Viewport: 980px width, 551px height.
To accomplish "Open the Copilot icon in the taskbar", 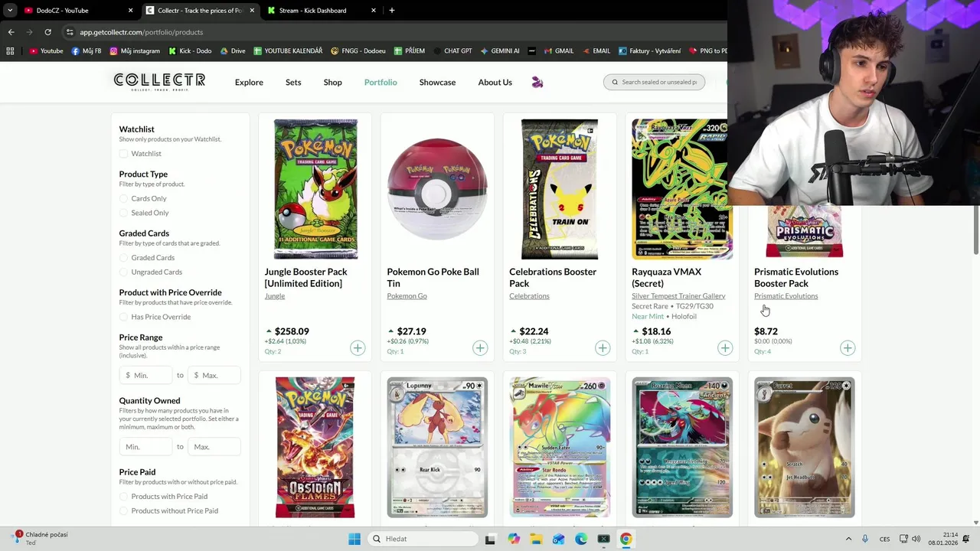I will coord(514,539).
